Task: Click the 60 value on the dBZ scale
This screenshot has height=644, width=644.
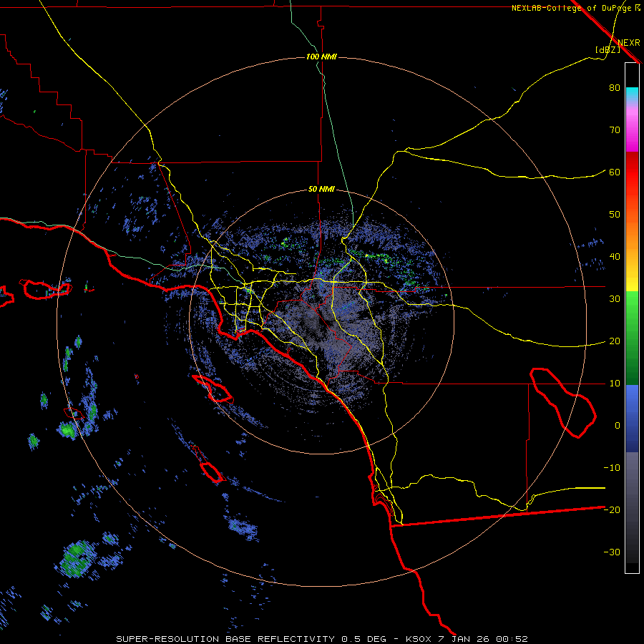Action: [x=615, y=172]
